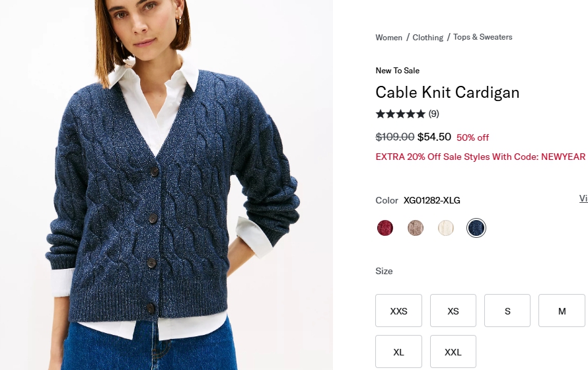Click the NEWYEAR extra 20% off promo

click(x=480, y=157)
